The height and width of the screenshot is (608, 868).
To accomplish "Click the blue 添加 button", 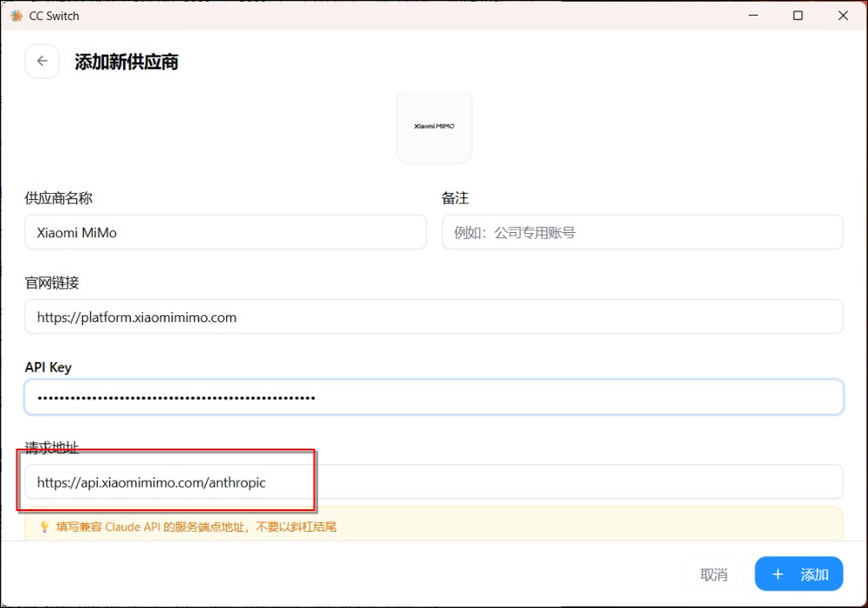I will tap(799, 574).
